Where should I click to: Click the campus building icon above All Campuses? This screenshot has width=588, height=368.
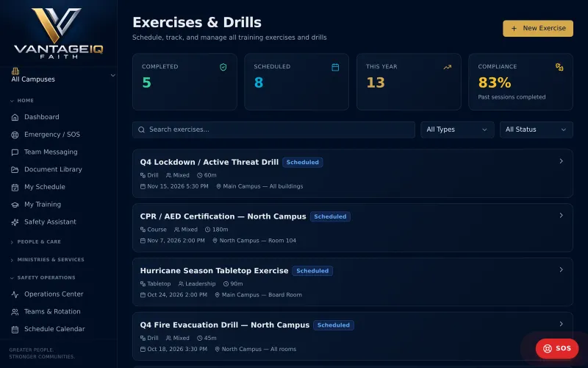(x=15, y=71)
